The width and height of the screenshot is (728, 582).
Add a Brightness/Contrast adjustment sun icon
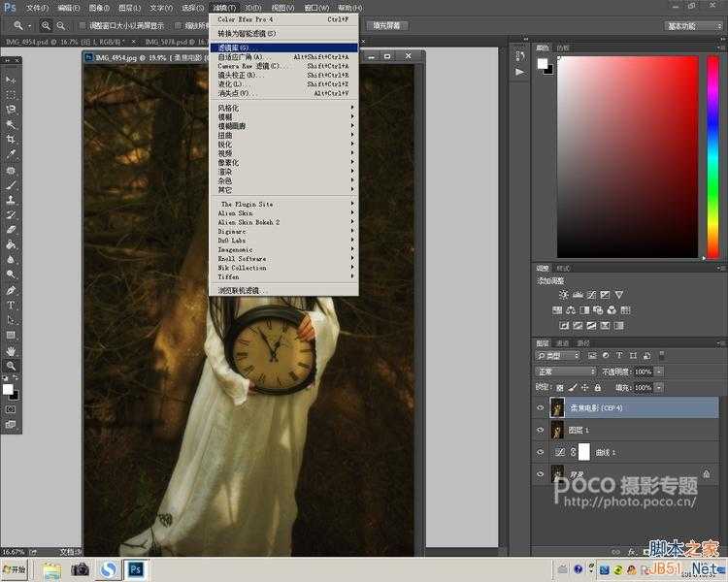[x=564, y=295]
